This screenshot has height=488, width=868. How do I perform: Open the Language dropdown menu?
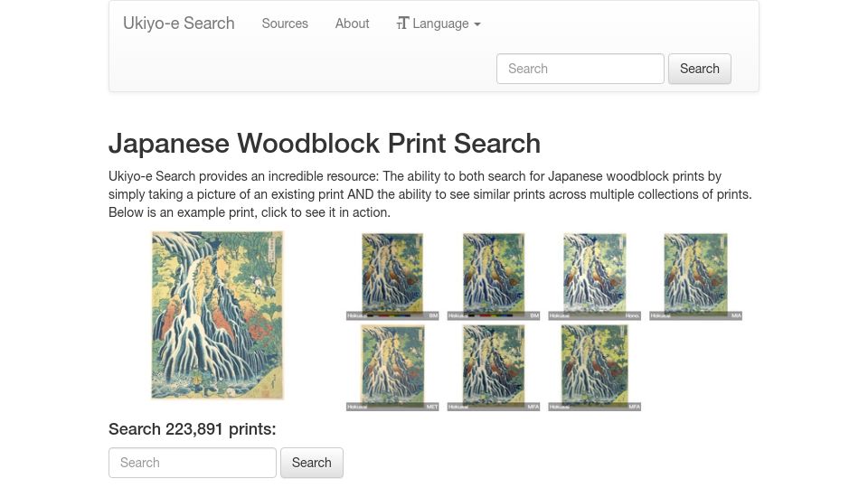point(439,23)
